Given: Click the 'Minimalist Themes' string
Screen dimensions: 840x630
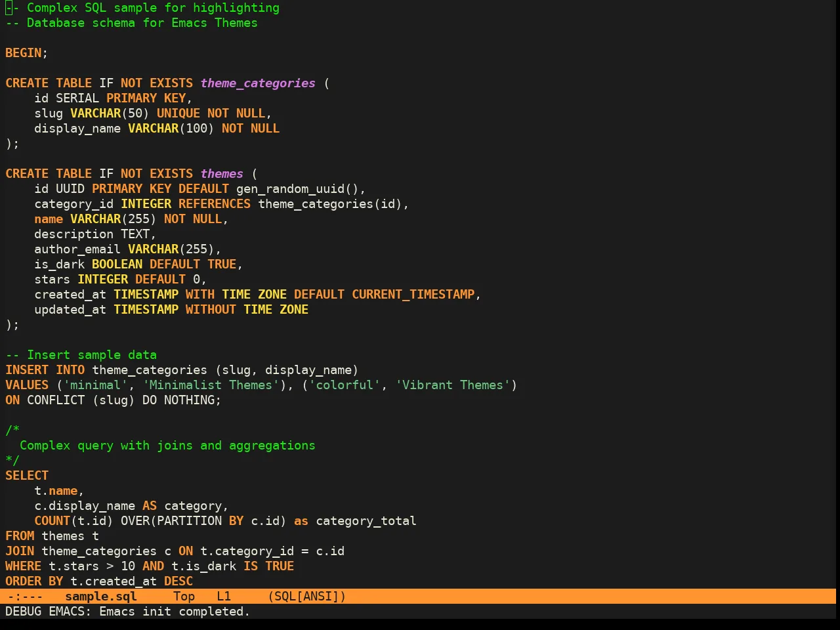Looking at the screenshot, I should 211,385.
